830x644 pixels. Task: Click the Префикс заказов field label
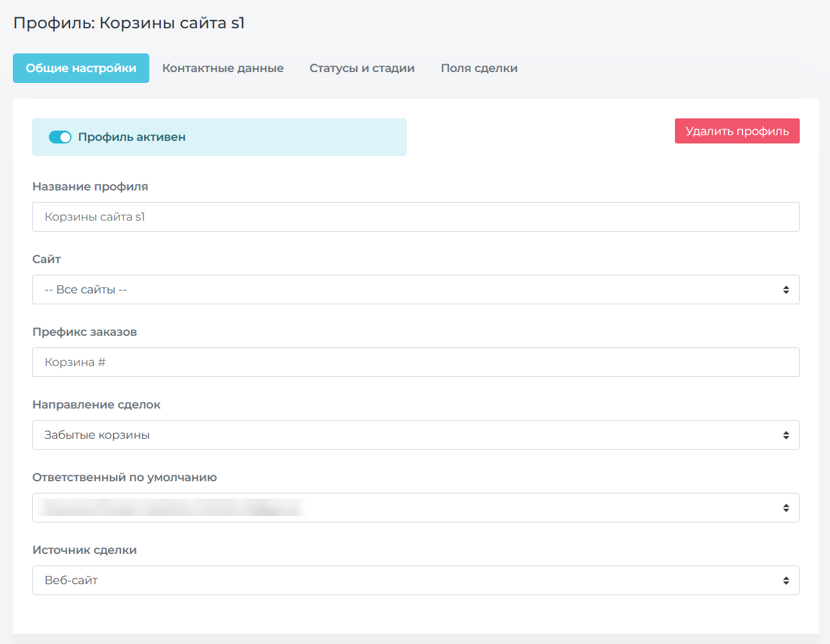(x=84, y=332)
